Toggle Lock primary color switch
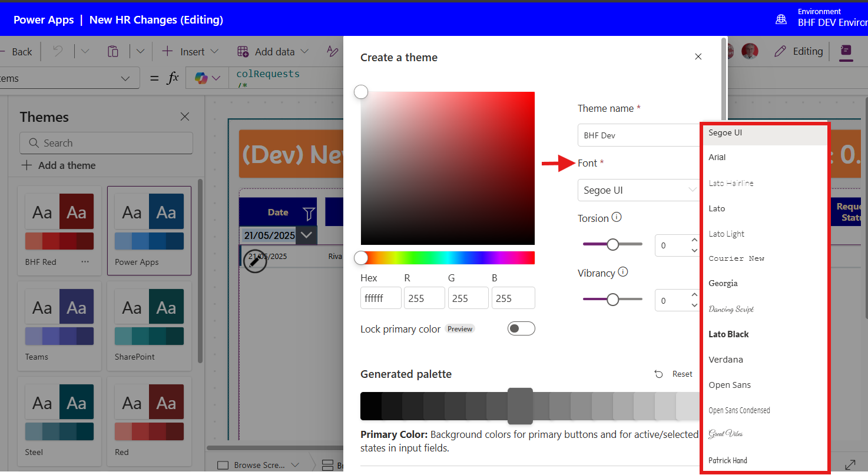 tap(521, 328)
